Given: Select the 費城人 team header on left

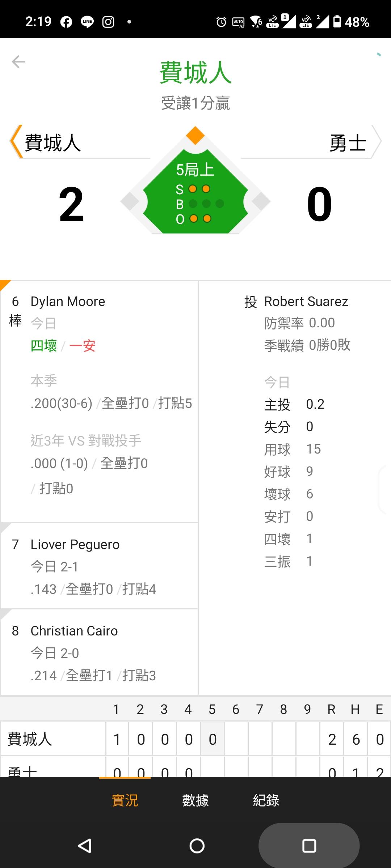Looking at the screenshot, I should pos(53,142).
